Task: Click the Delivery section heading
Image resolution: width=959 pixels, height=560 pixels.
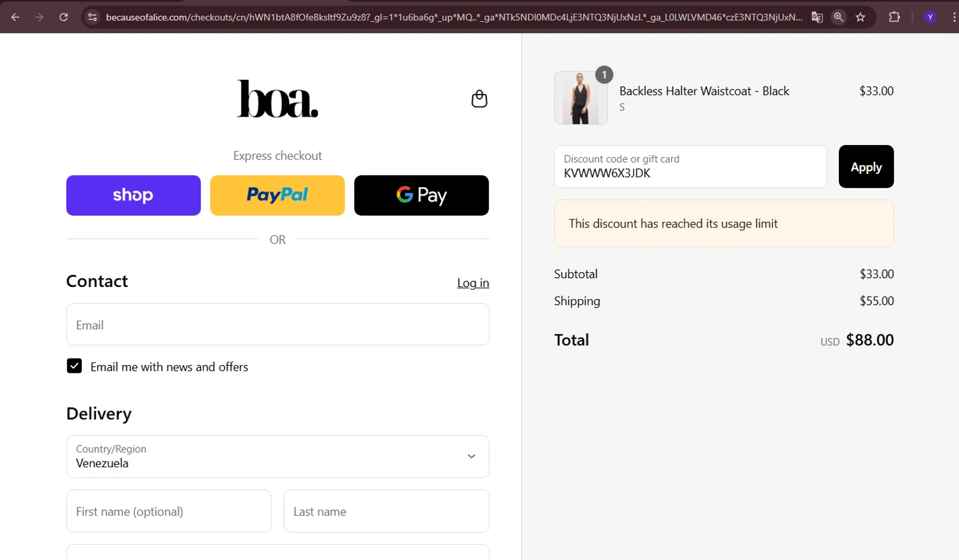Action: (x=99, y=414)
